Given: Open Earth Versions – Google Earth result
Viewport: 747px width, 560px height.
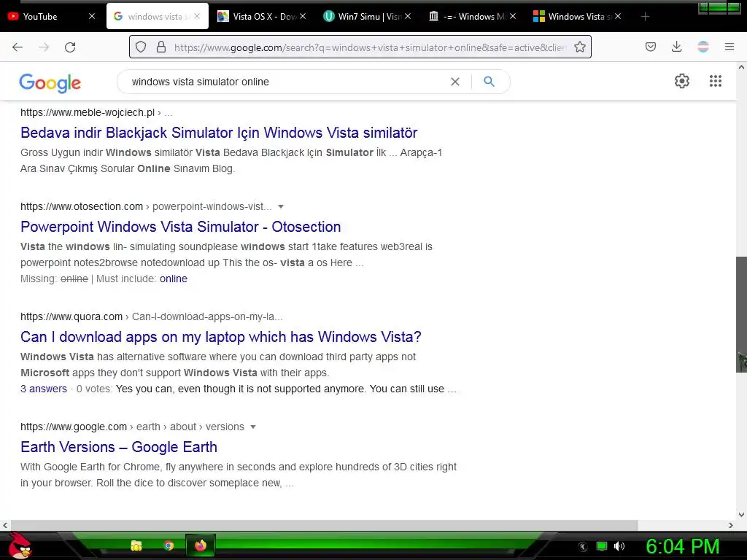Looking at the screenshot, I should [x=119, y=447].
